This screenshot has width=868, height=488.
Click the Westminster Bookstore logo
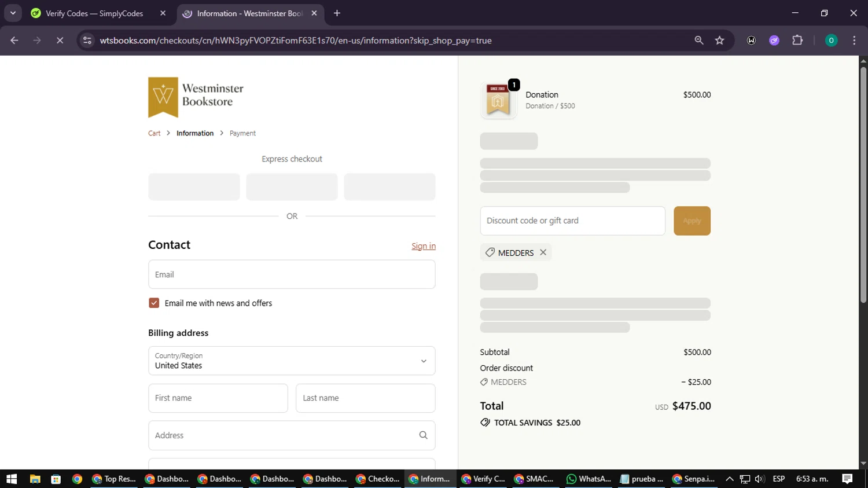point(196,97)
